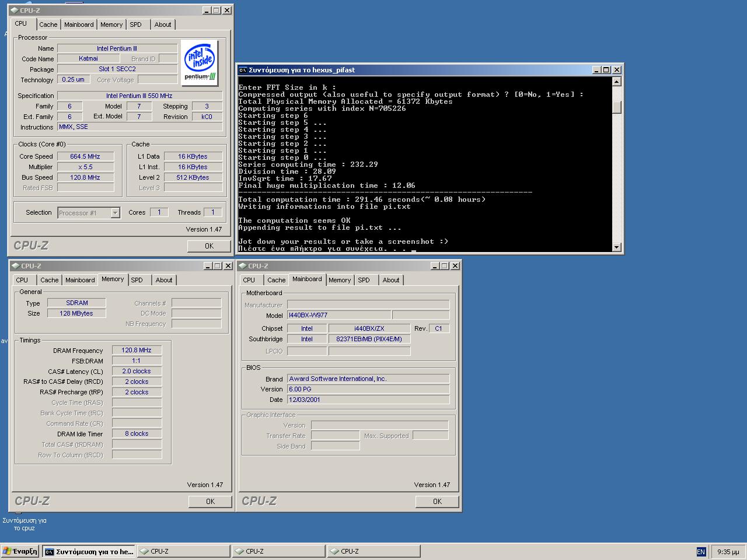Click the taskbar clock showing 9:35
Image resolution: width=747 pixels, height=560 pixels.
pyautogui.click(x=728, y=551)
